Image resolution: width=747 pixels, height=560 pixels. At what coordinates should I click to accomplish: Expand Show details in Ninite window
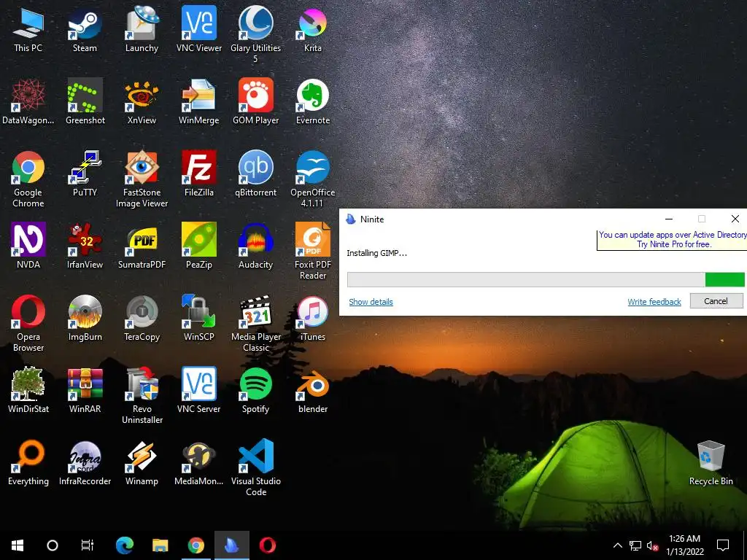point(371,302)
